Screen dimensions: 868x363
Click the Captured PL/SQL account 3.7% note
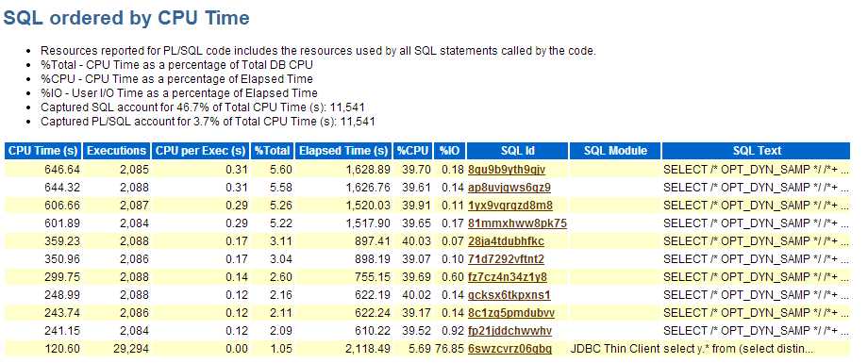(x=208, y=122)
